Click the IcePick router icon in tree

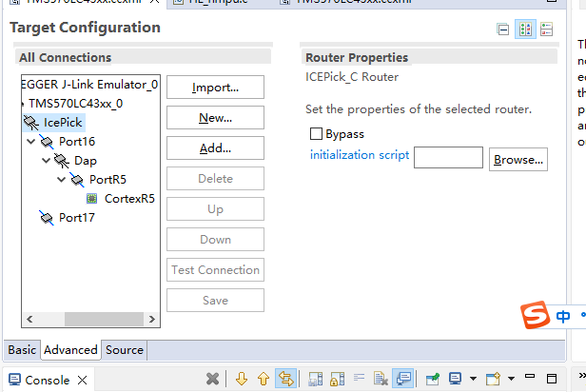(x=31, y=123)
